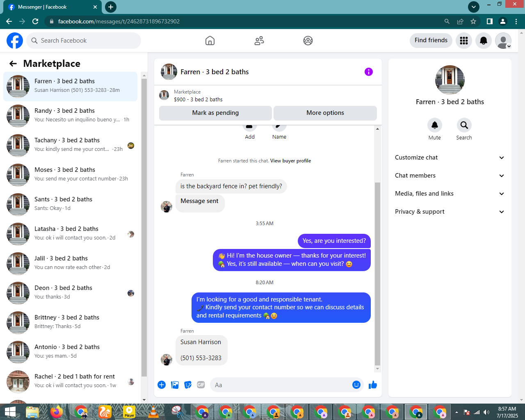This screenshot has height=420, width=525.
Task: Open the Friends icon in top navigation
Action: pos(259,41)
